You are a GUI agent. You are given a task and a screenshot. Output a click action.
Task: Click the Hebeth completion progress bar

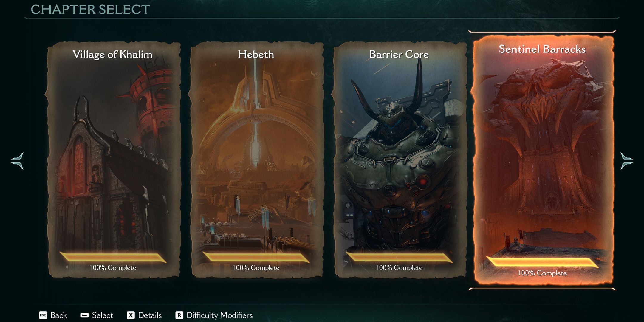[256, 257]
